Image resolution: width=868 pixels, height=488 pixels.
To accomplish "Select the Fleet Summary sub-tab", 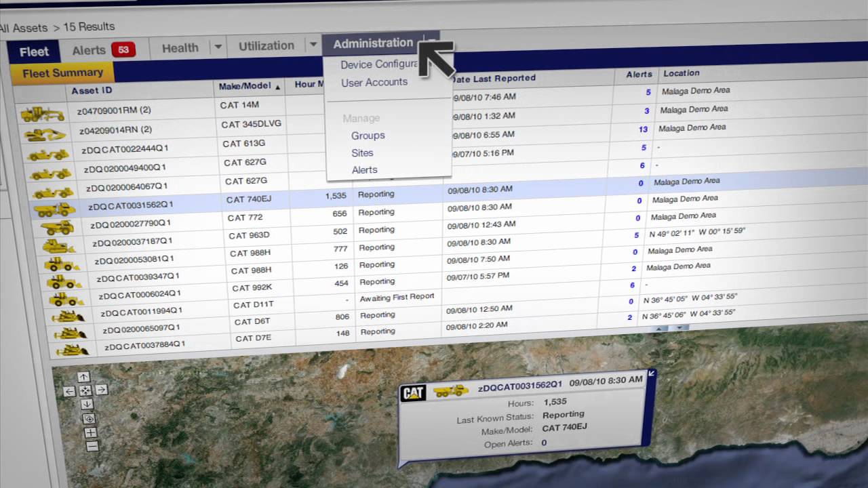I will (62, 73).
